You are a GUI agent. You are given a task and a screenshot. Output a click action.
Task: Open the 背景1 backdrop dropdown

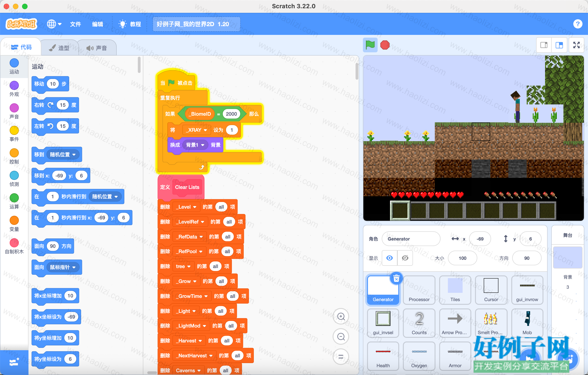(x=195, y=145)
